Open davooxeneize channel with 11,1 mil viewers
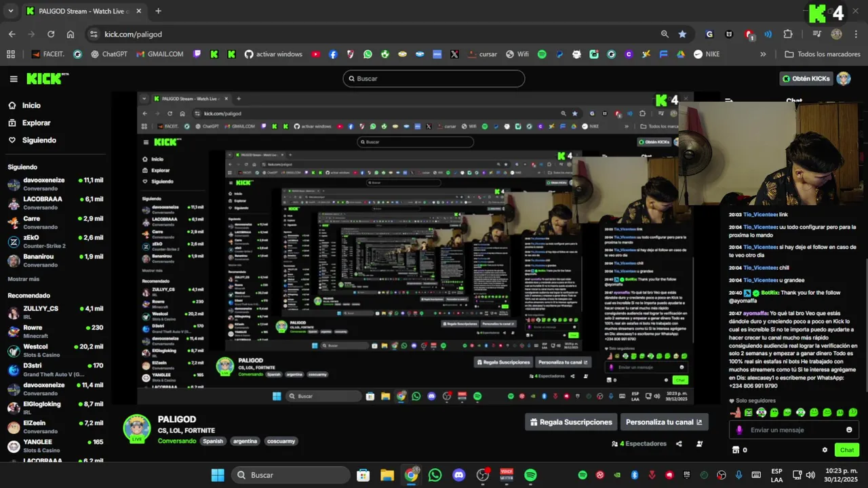868x488 pixels. coord(55,184)
